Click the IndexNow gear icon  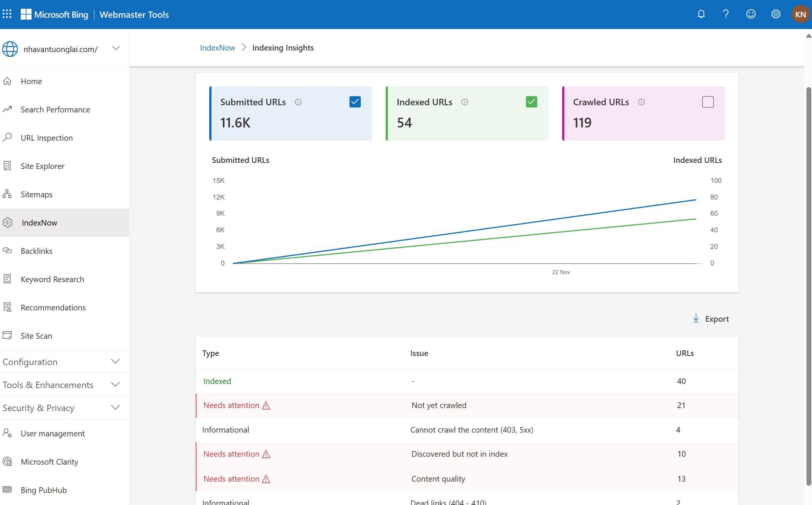[x=8, y=223]
